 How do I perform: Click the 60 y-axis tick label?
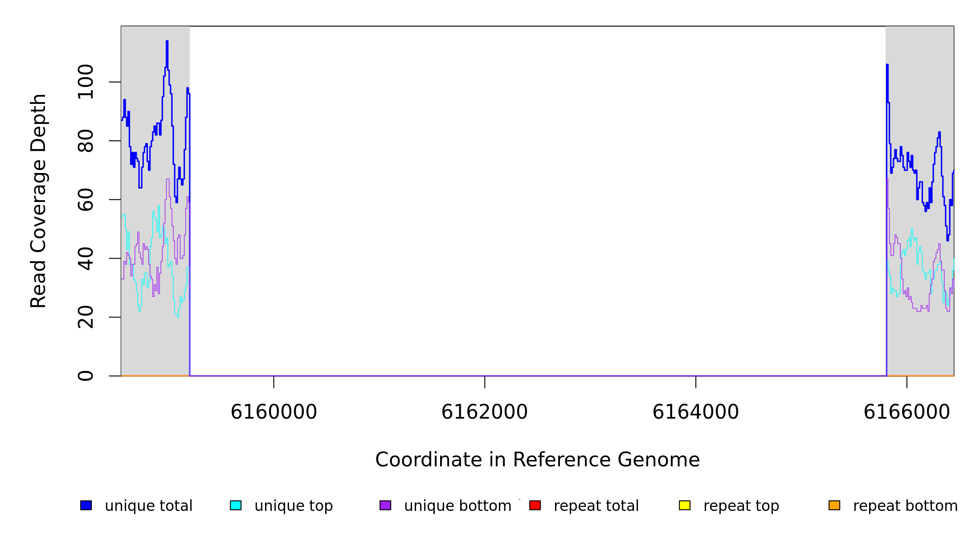(x=86, y=199)
